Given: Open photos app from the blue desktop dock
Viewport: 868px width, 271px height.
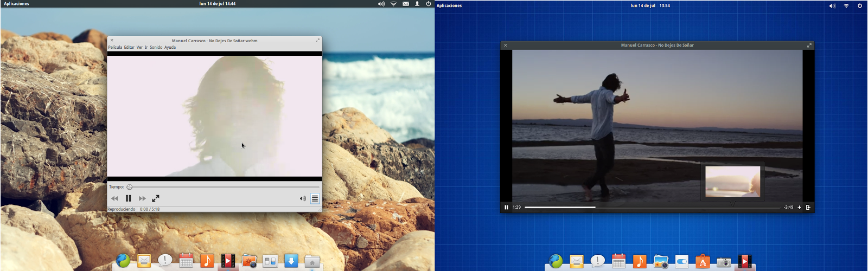Looking at the screenshot, I should tap(661, 261).
